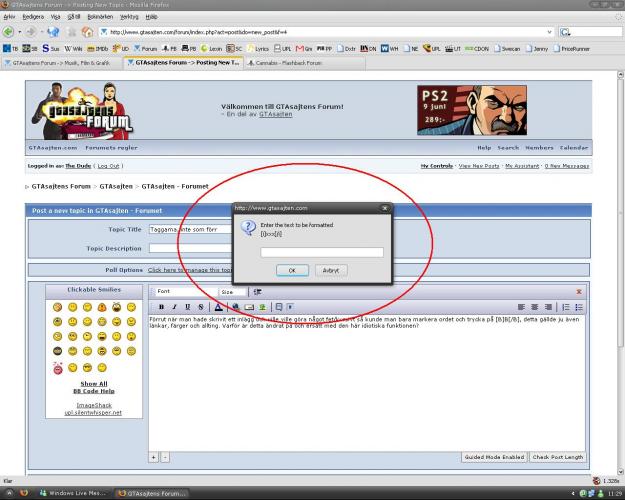
Task: Open the Show All smilies link
Action: pos(94,383)
